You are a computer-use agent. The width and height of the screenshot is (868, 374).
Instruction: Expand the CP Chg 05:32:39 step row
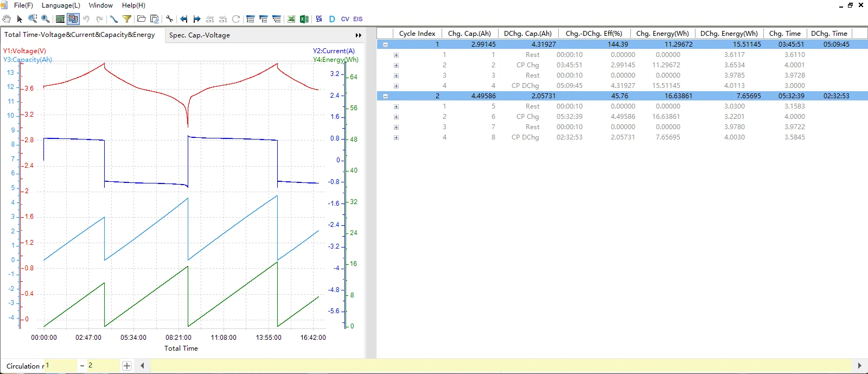click(x=396, y=117)
